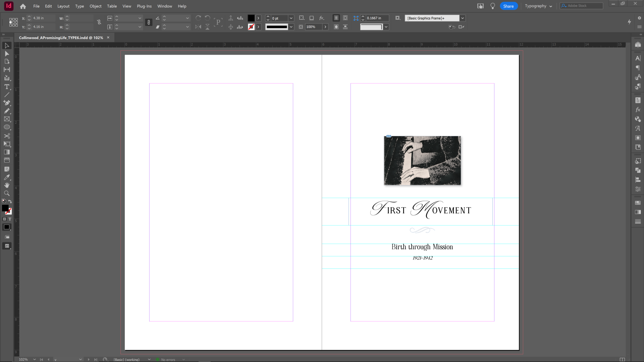Click the piano hands image on page

tap(422, 161)
